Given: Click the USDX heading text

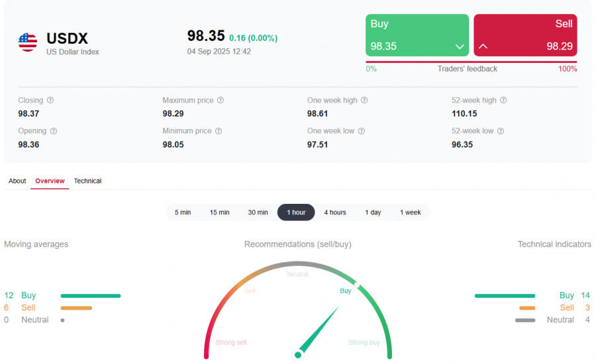Looking at the screenshot, I should tap(68, 38).
